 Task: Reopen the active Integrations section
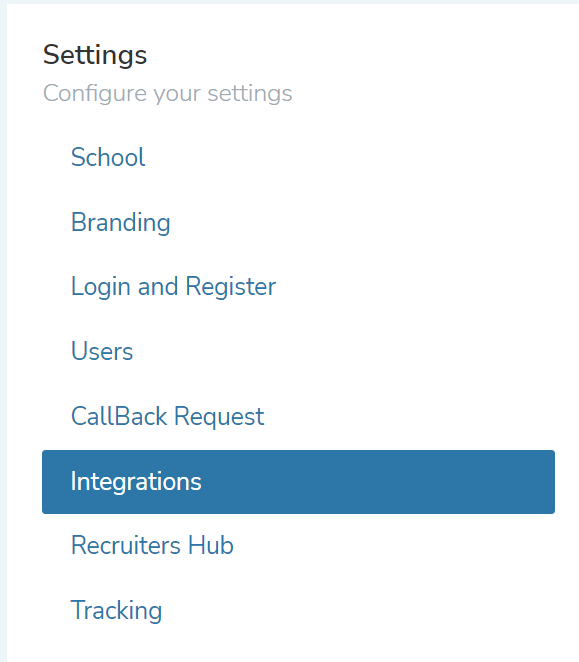pyautogui.click(x=298, y=482)
